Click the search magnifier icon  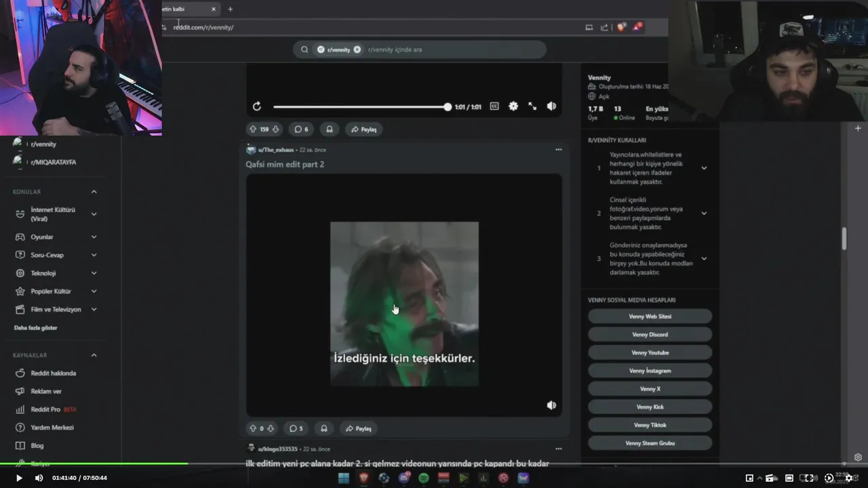(x=304, y=49)
